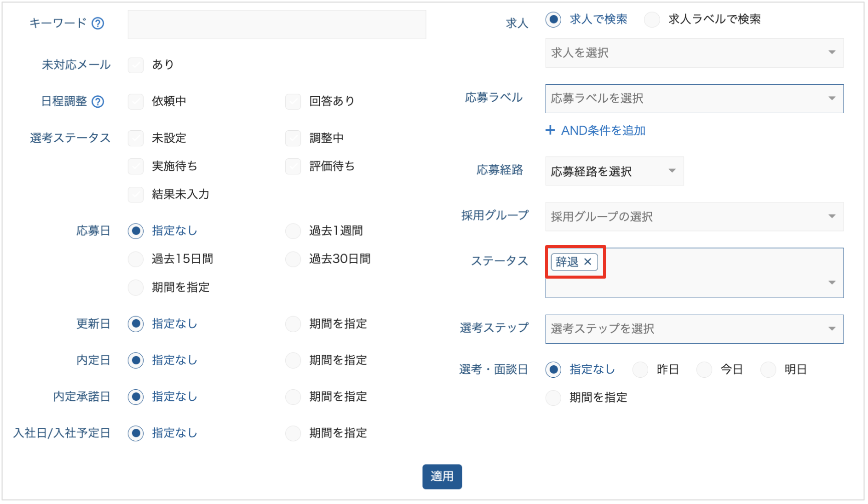Viewport: 868px width, 504px height.
Task: Open the 日程調整 help question icon
Action: pos(98,102)
